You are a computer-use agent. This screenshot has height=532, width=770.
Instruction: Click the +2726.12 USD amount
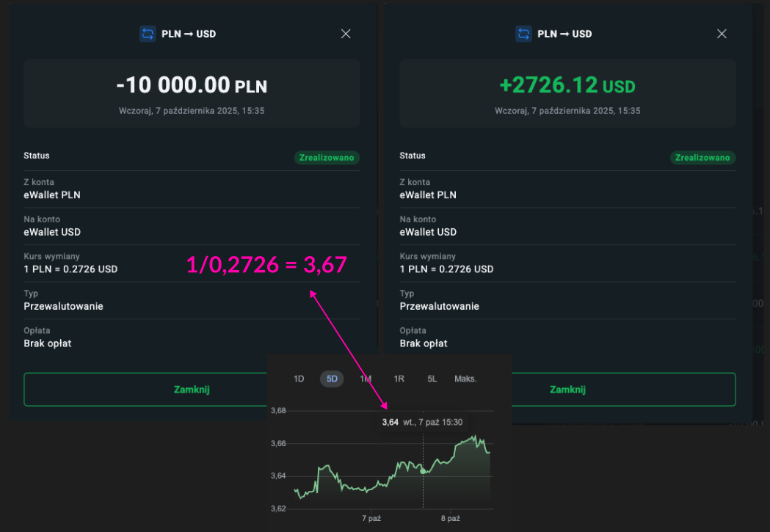point(567,86)
